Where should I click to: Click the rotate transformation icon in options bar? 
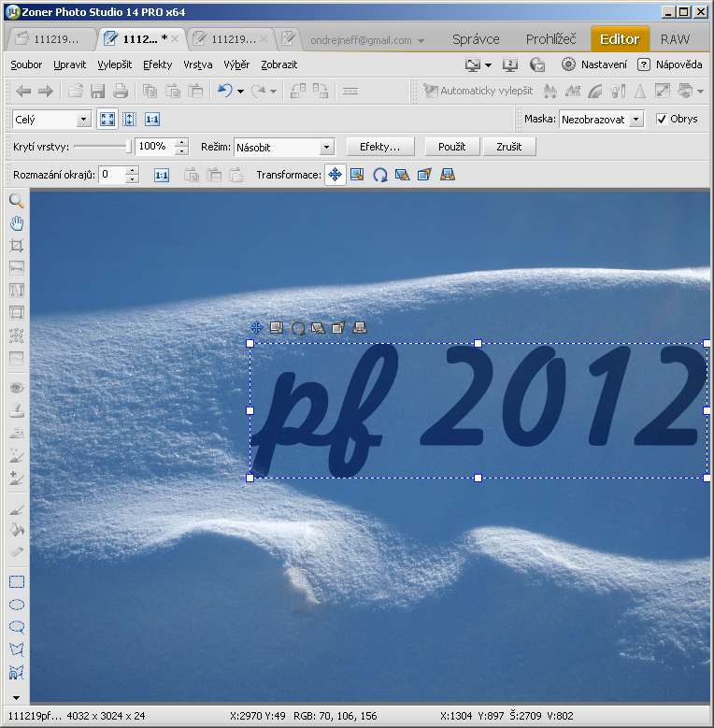(380, 175)
